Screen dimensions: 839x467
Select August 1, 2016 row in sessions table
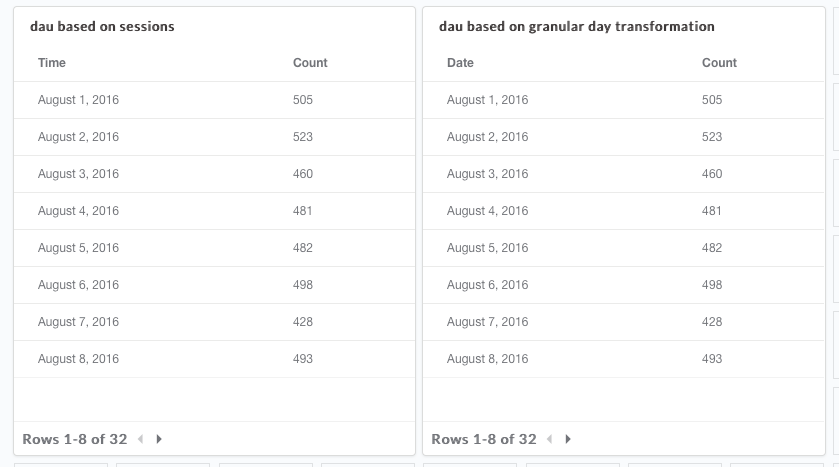78,100
